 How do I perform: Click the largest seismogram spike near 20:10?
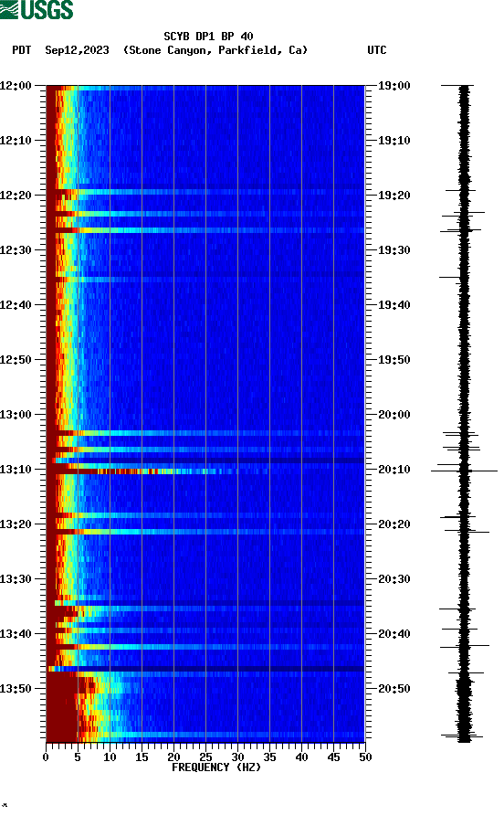click(464, 471)
